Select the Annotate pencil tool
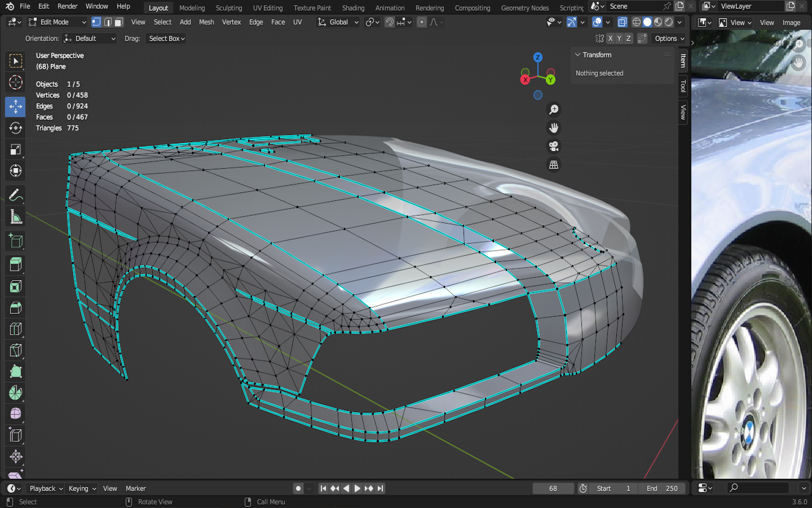This screenshot has width=812, height=508. pyautogui.click(x=15, y=195)
